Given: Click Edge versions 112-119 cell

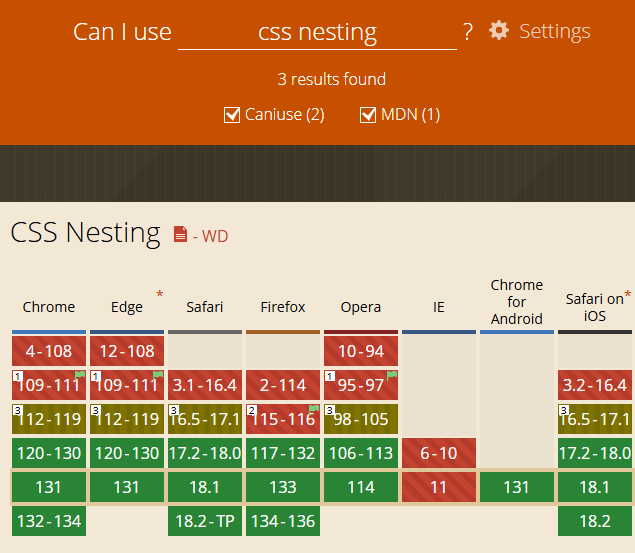Looking at the screenshot, I should pos(127,419).
